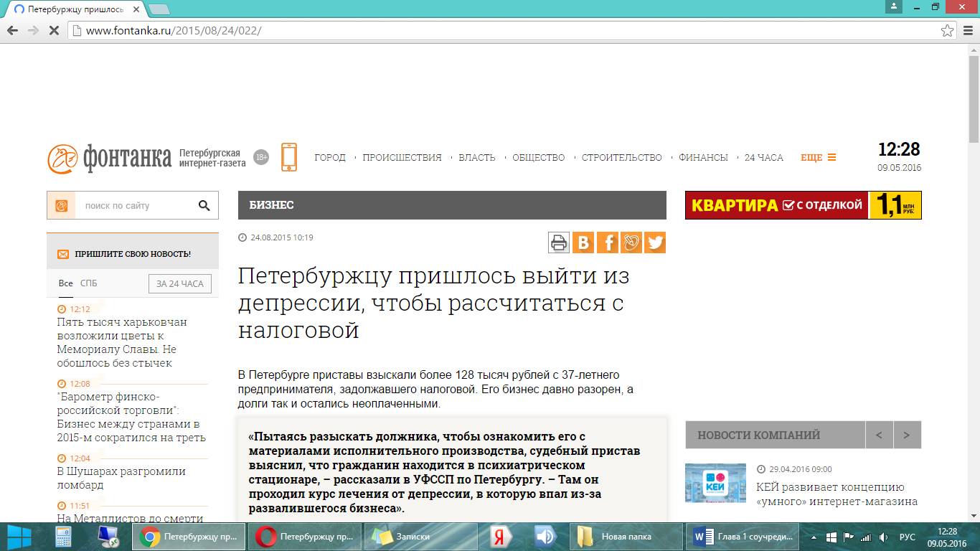Show next company news item
This screenshot has width=980, height=551.
point(907,435)
